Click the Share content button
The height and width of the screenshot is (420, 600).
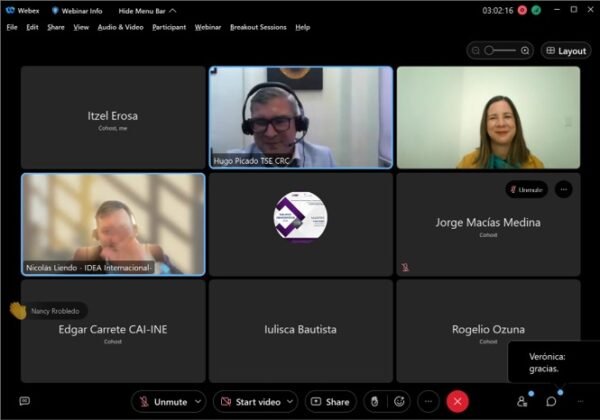click(x=331, y=402)
